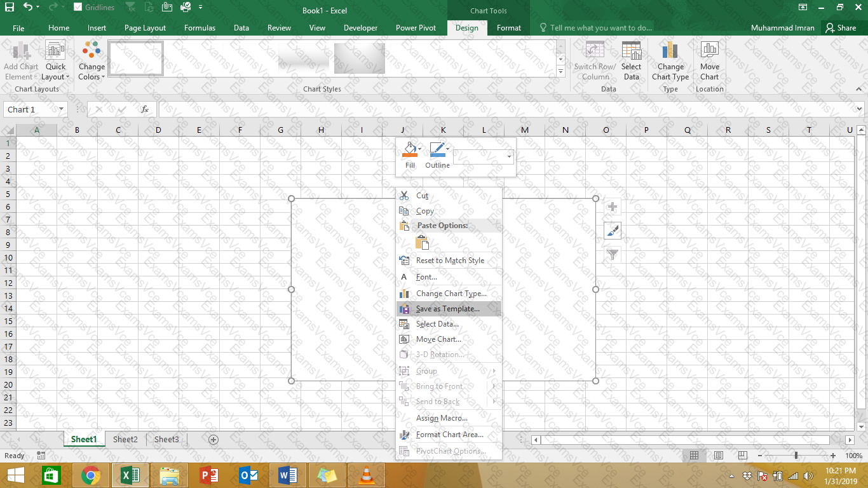Click the Chart Elements plus button
The width and height of the screenshot is (868, 488).
[x=613, y=207]
